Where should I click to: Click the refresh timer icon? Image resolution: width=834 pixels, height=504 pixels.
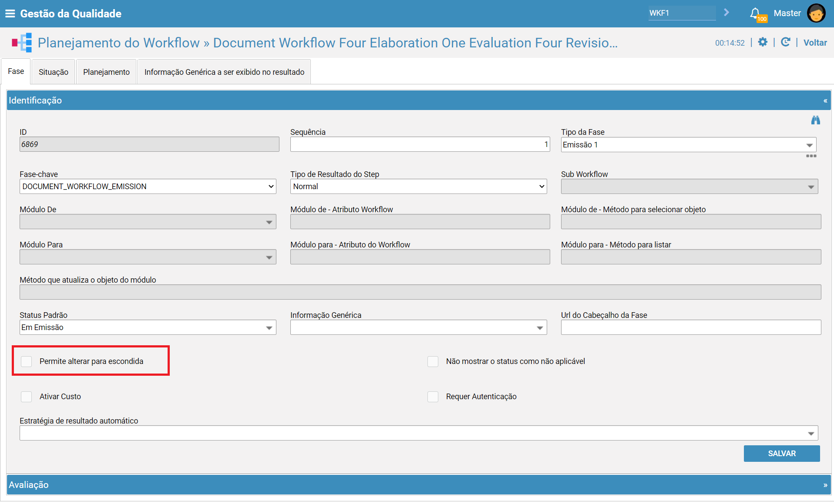pos(785,42)
